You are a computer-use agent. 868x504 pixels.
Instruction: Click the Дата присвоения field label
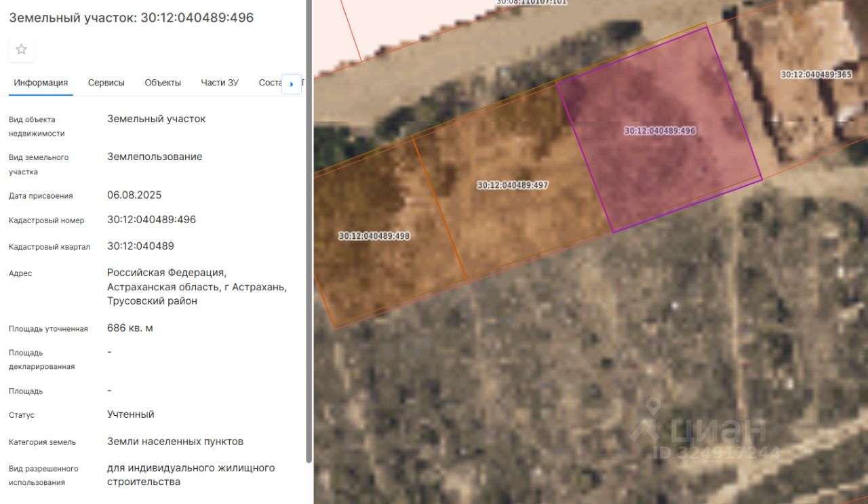coord(41,196)
